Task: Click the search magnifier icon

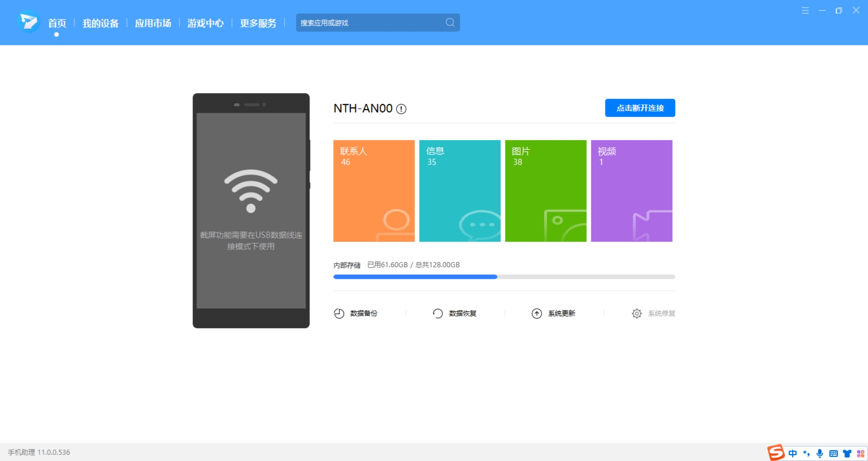Action: [x=450, y=23]
